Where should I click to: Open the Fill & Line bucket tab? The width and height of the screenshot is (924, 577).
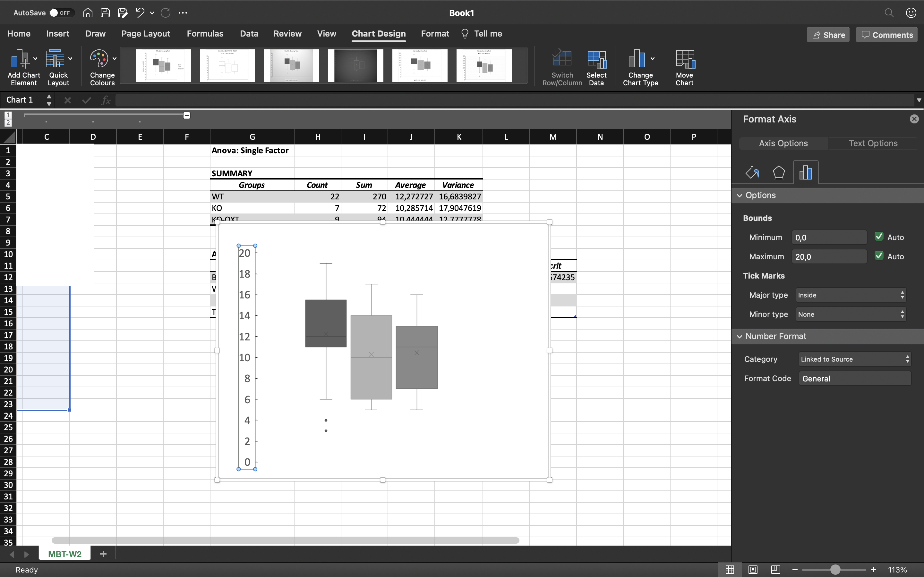pyautogui.click(x=752, y=172)
